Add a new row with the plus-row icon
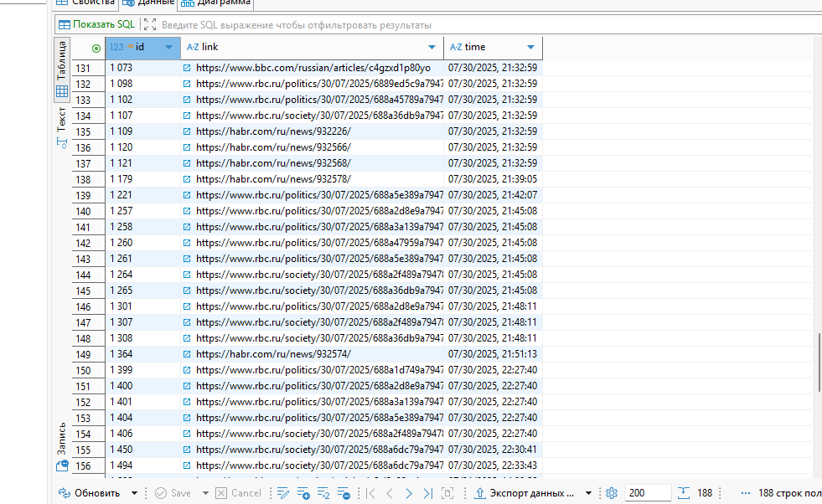822x504 pixels. point(303,493)
